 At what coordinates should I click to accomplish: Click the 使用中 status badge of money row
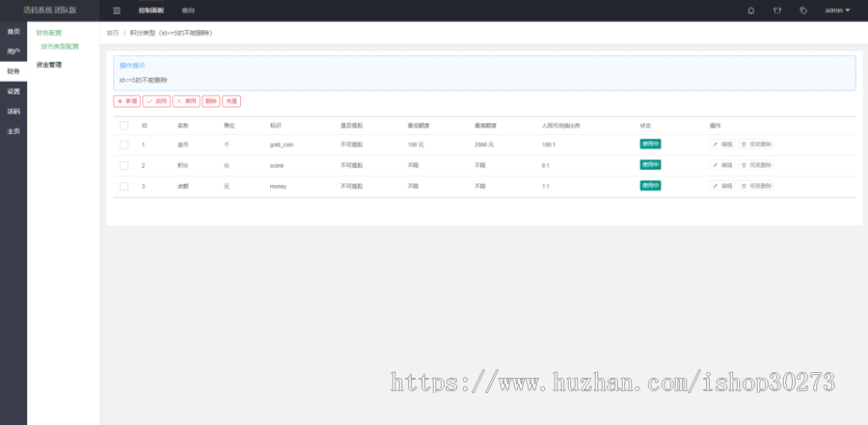tap(650, 186)
